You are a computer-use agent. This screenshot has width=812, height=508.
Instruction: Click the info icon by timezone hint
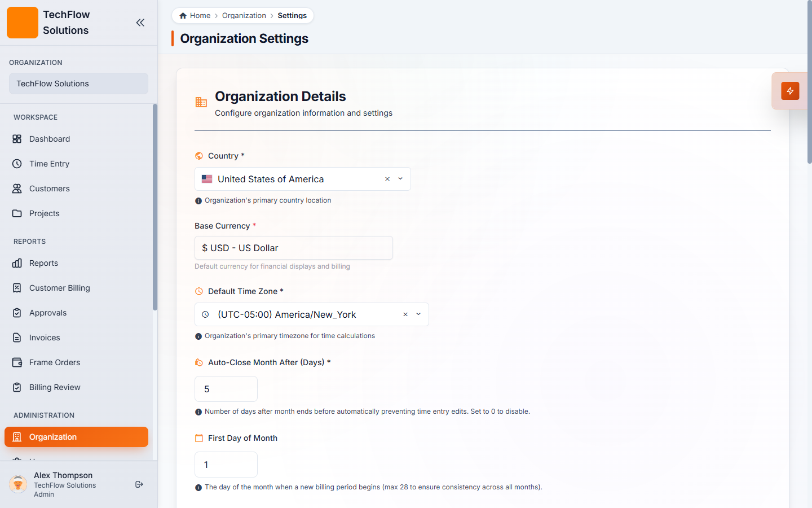point(198,336)
